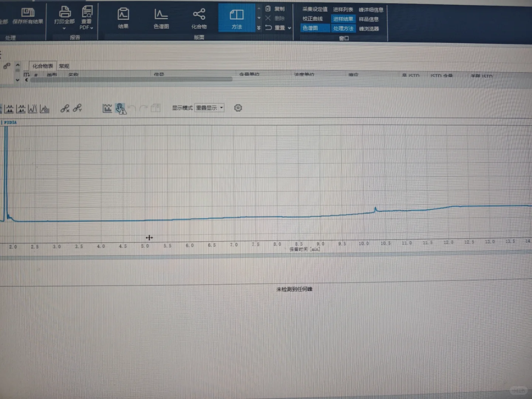
Task: Click the first peak-integration toolbar icon
Action: [x=10, y=109]
